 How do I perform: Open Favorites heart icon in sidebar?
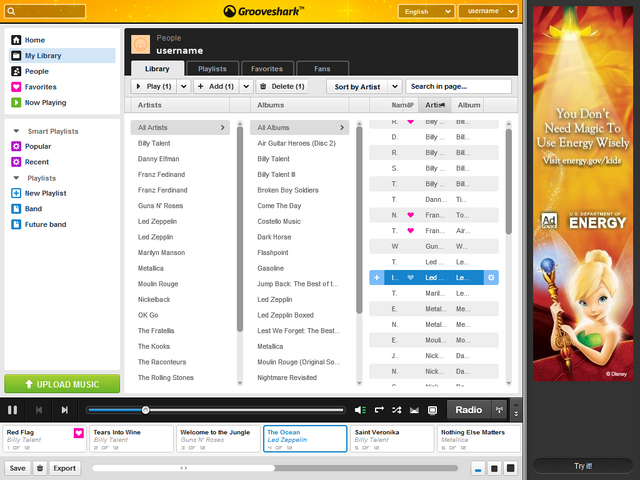[x=16, y=87]
